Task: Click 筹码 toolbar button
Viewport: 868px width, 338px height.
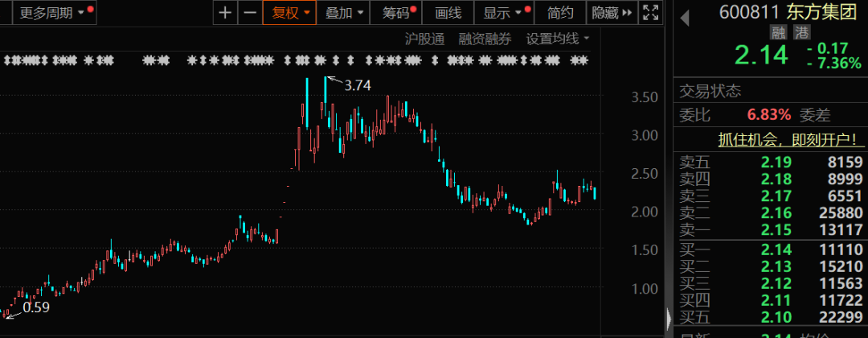Action: pyautogui.click(x=396, y=13)
